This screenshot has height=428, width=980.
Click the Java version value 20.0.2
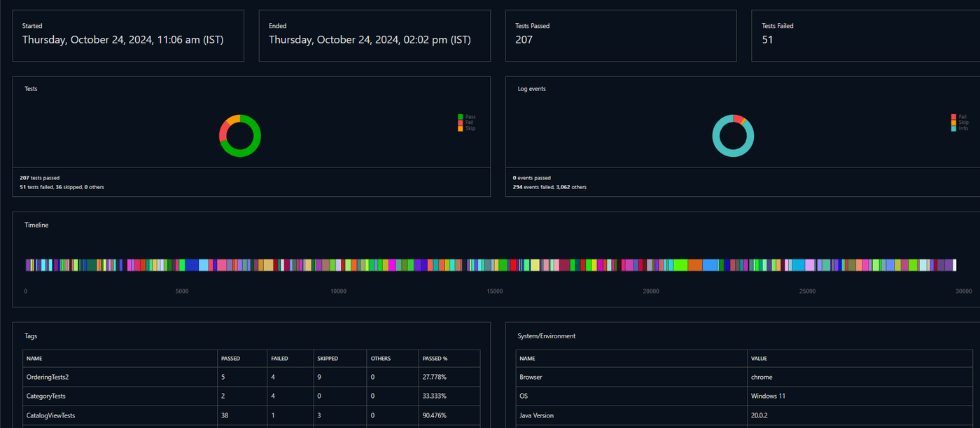tap(760, 415)
